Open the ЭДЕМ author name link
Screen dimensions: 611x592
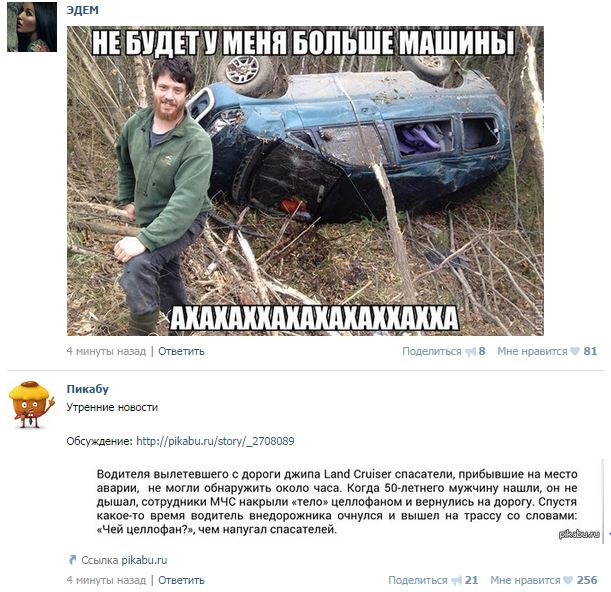pyautogui.click(x=82, y=10)
